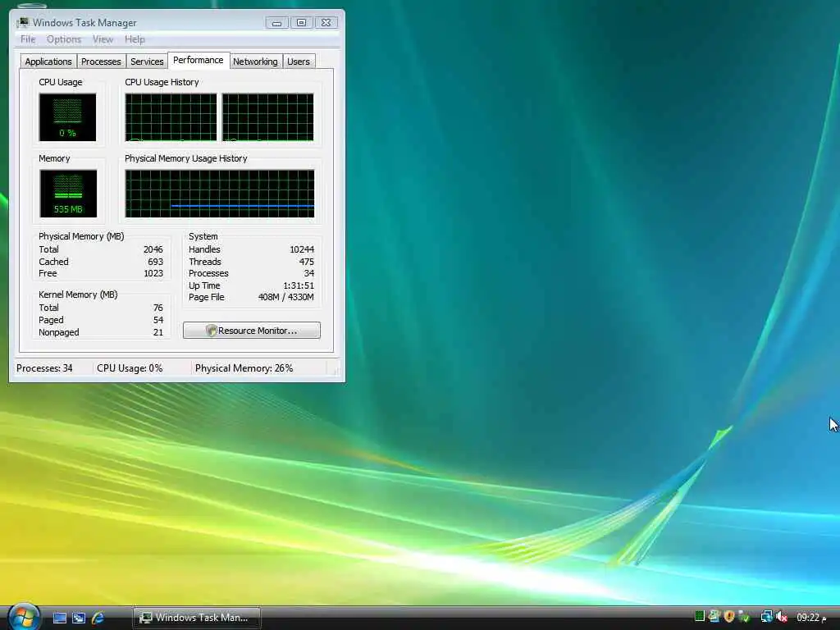Click the Free value 1023
Screen dimensions: 840x630
pyautogui.click(x=153, y=274)
